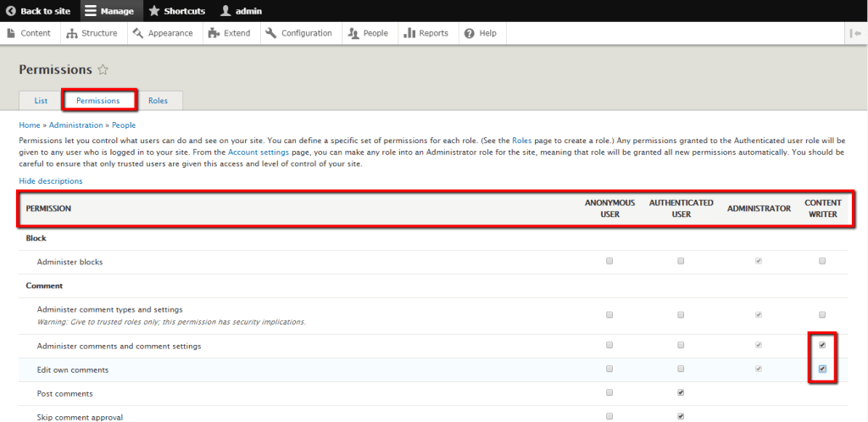Toggle Administer comment types for Anonymous user
This screenshot has height=422, width=868.
click(x=609, y=314)
